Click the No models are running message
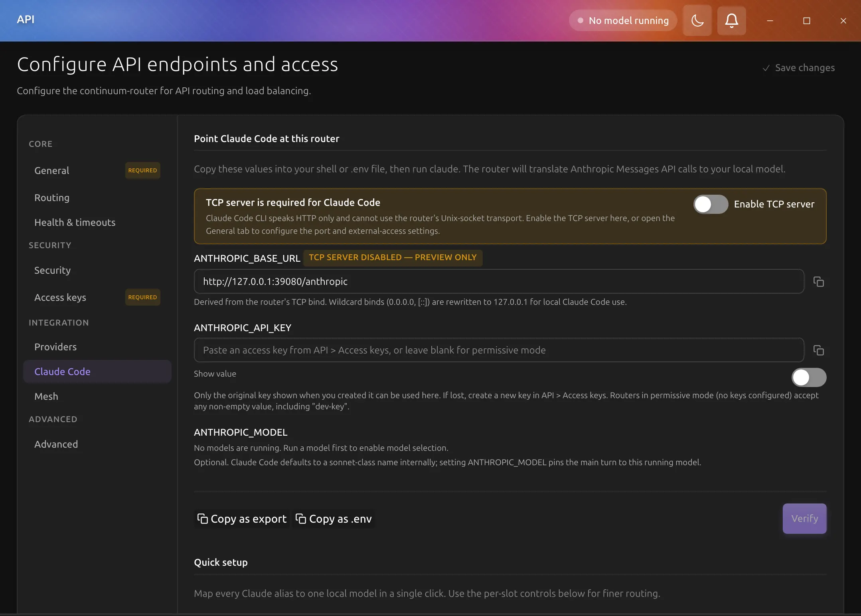This screenshot has width=861, height=616. click(321, 448)
